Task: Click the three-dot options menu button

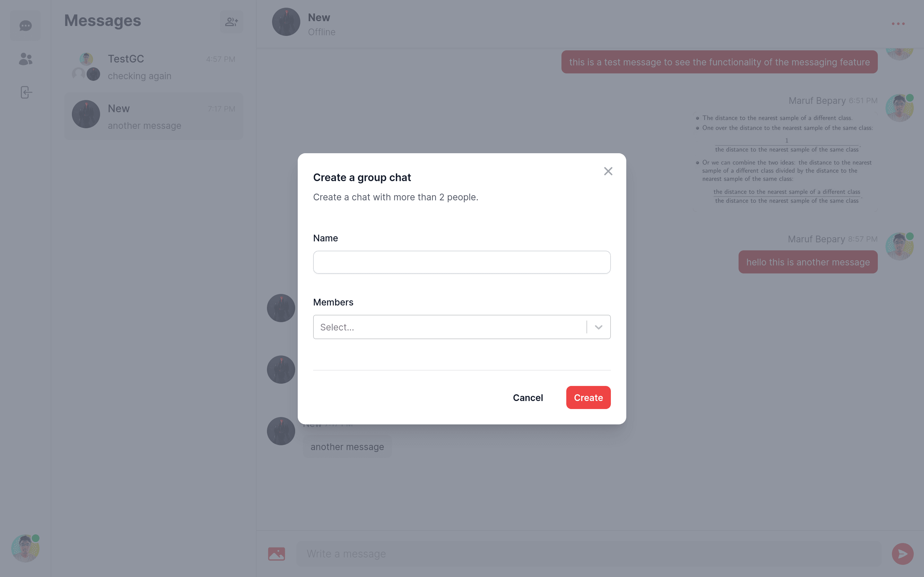Action: 899,24
